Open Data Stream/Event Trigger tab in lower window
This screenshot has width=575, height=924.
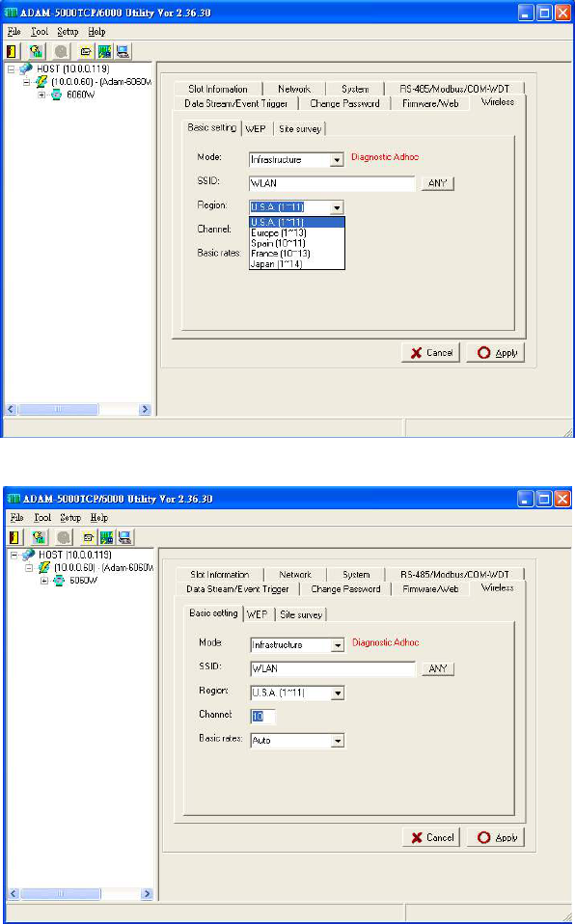click(x=237, y=588)
